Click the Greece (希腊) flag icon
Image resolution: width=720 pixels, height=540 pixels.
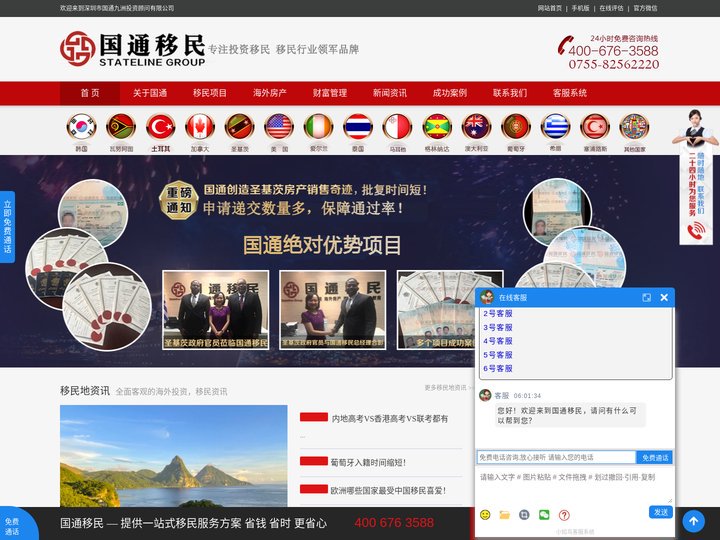pyautogui.click(x=555, y=127)
